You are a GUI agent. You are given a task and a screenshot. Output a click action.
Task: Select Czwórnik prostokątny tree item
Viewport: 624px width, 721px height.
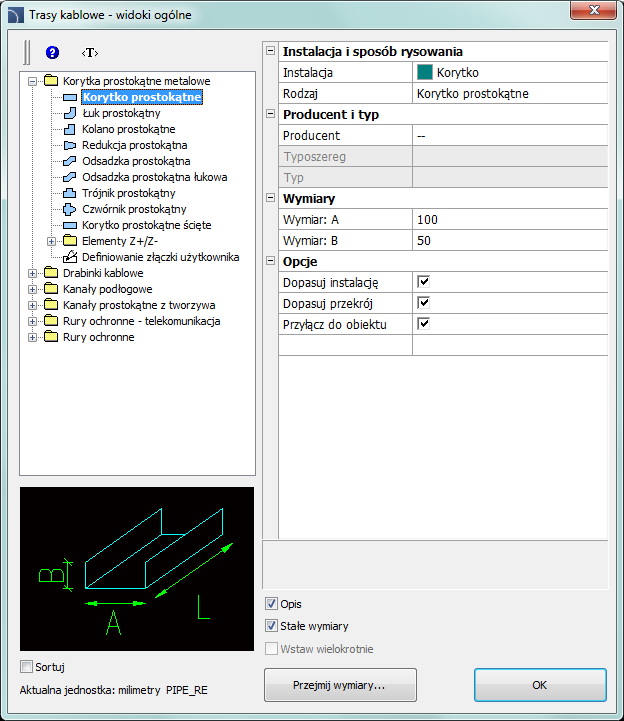[x=134, y=209]
